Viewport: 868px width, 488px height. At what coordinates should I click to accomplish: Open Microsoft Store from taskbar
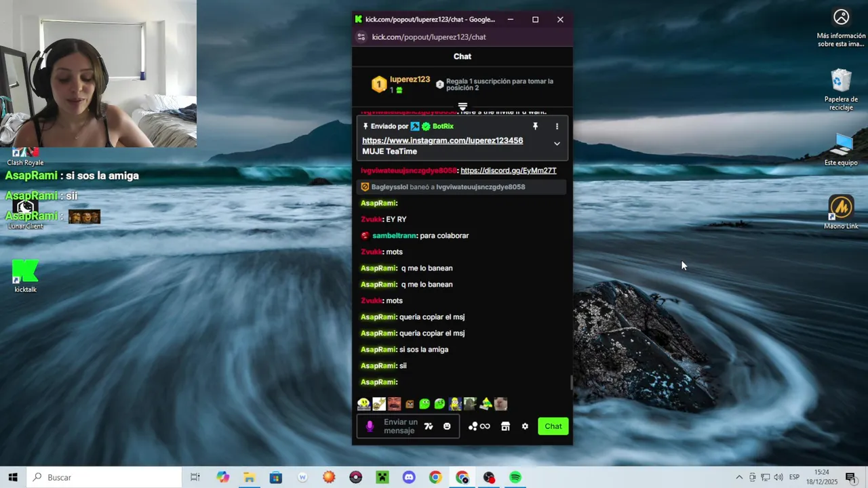275,477
